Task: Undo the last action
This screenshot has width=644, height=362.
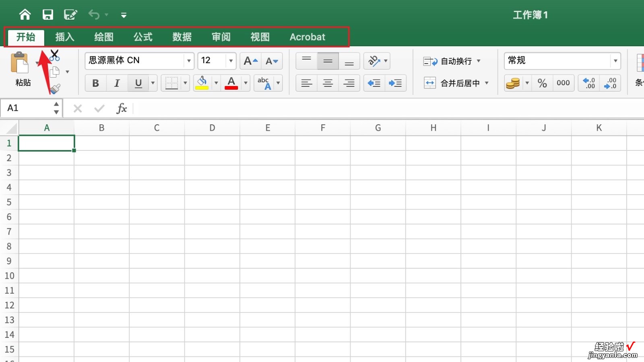Action: [94, 15]
